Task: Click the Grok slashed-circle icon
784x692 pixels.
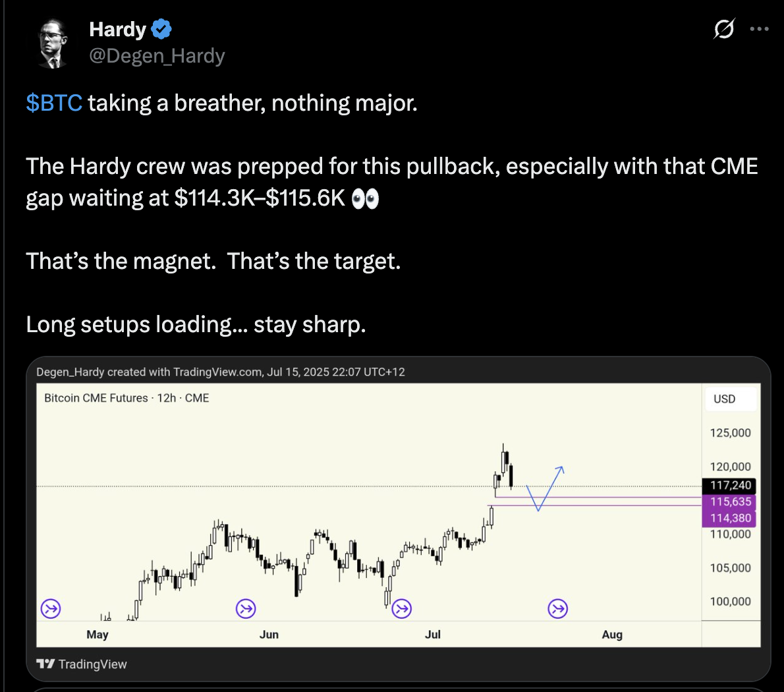Action: (x=723, y=29)
